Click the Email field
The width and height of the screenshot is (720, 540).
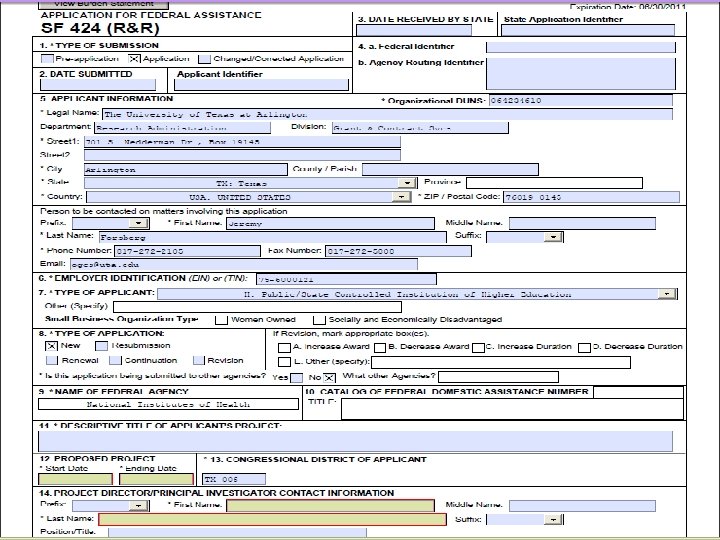pos(244,264)
